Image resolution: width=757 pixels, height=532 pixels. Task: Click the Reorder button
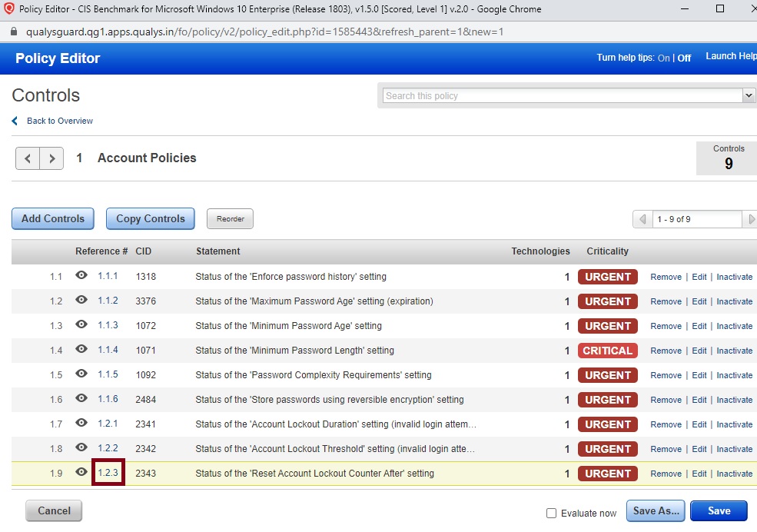point(231,218)
